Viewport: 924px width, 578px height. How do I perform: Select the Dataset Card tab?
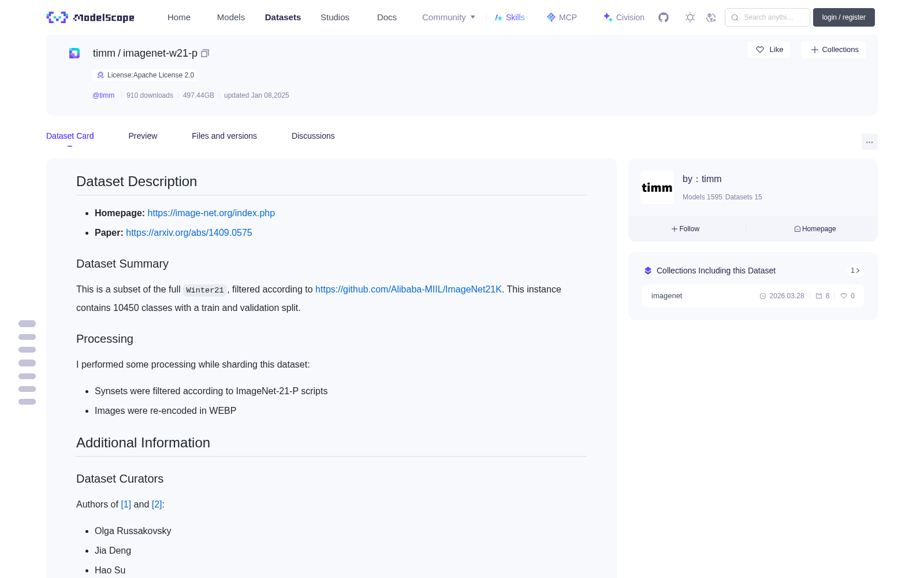(70, 136)
